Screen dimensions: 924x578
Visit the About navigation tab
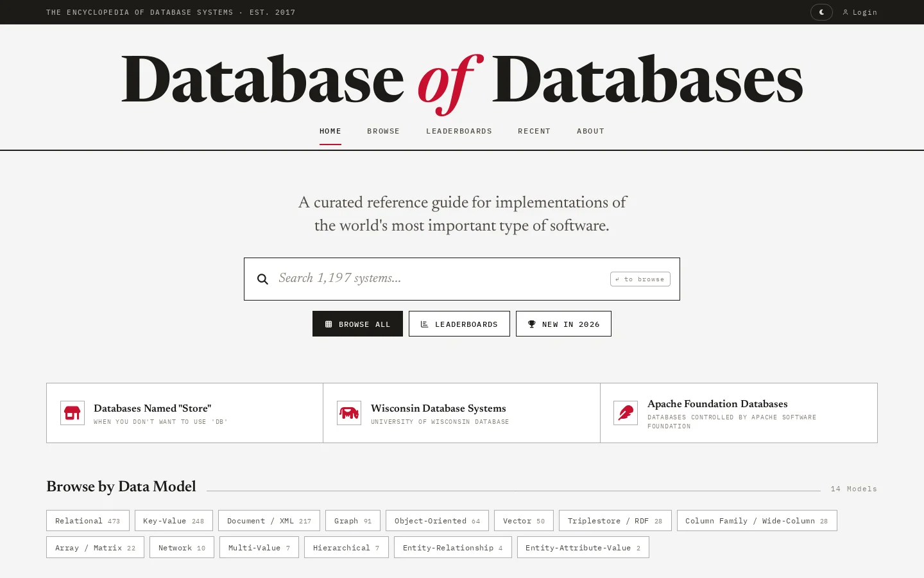click(591, 131)
